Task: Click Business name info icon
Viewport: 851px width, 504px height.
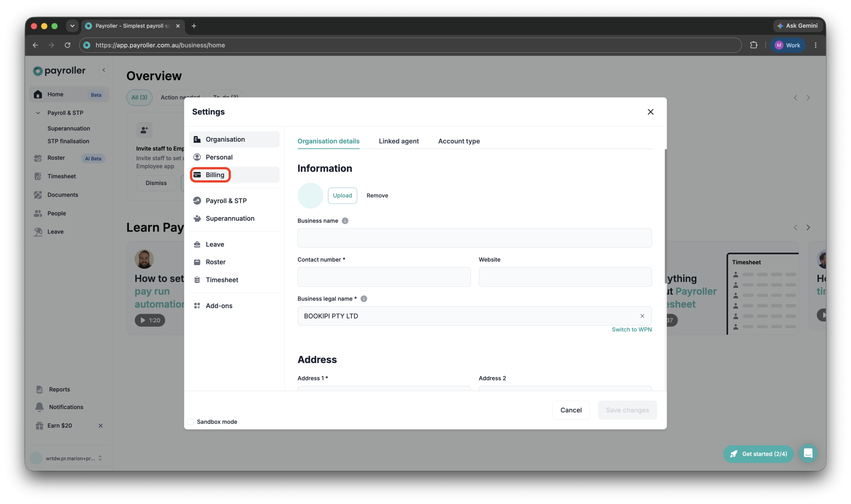Action: coord(345,221)
